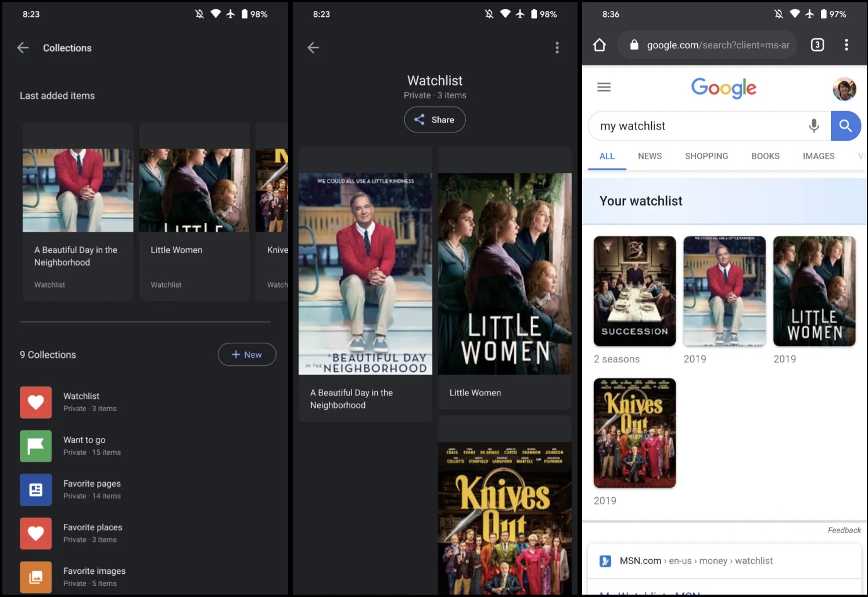Tap 'Private · 14 items' under Favorite pages
The width and height of the screenshot is (868, 597).
92,496
